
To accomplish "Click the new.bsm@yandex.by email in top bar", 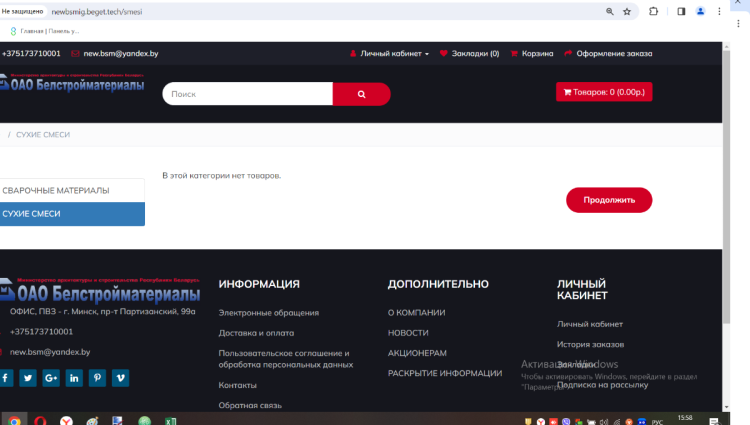I will coord(121,54).
